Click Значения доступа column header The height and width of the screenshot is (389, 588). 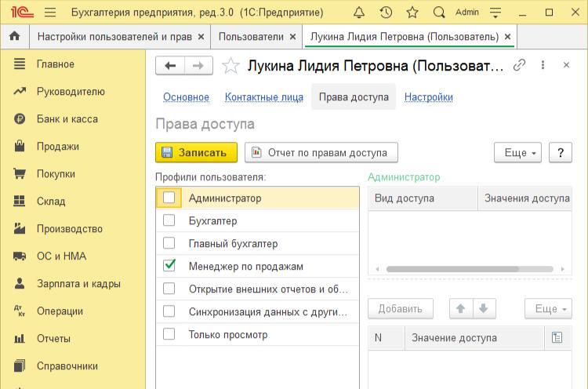[x=525, y=198]
